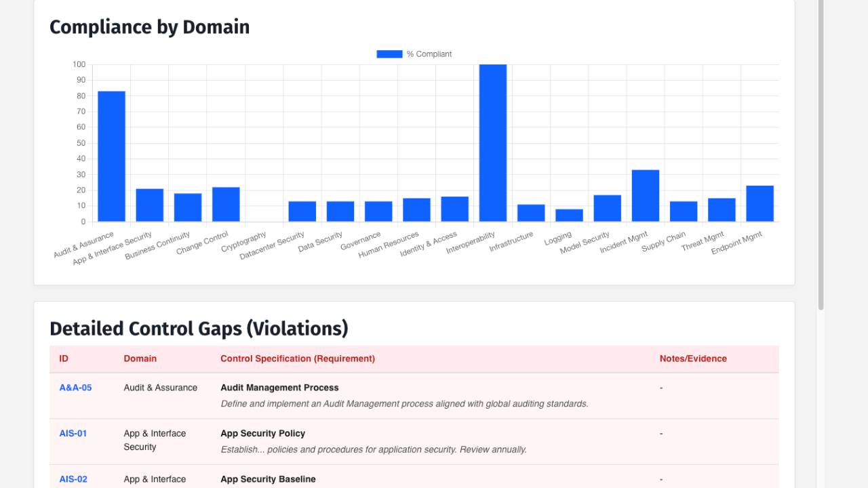Click the Notes/Evidence column header
This screenshot has height=488, width=868.
[x=693, y=359]
